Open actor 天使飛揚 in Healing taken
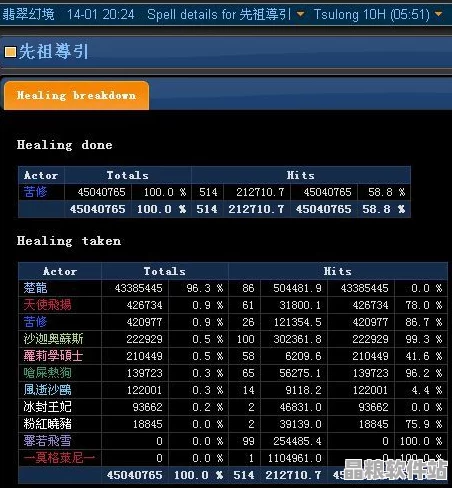Screen dimensions: 452x488 [47, 305]
